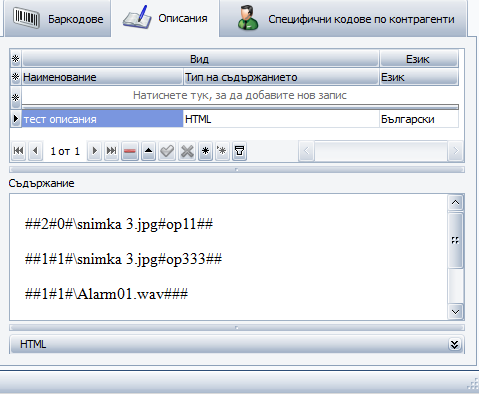Jump to last record in navigator

click(x=111, y=151)
